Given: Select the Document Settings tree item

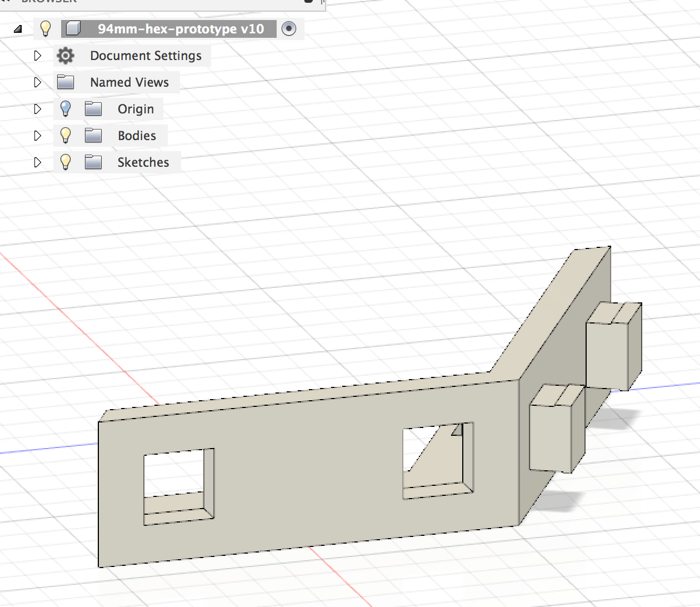Looking at the screenshot, I should click(x=146, y=56).
